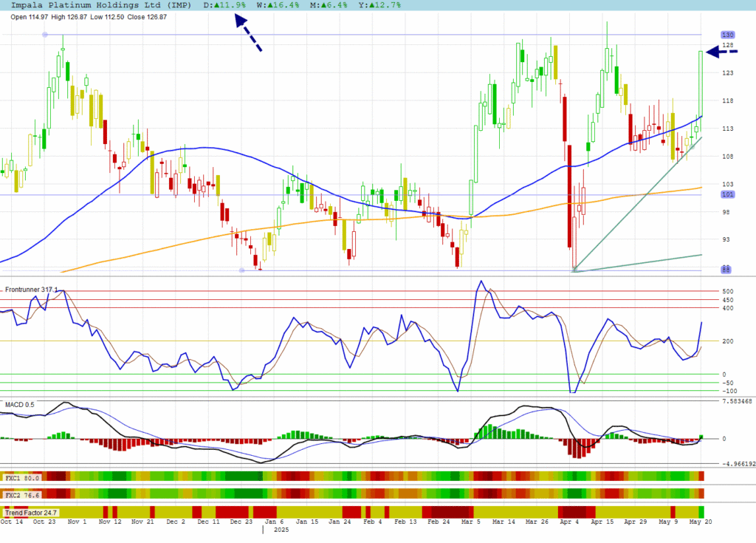756x543 pixels.
Task: Click the 128 price axis label
Action: point(727,45)
